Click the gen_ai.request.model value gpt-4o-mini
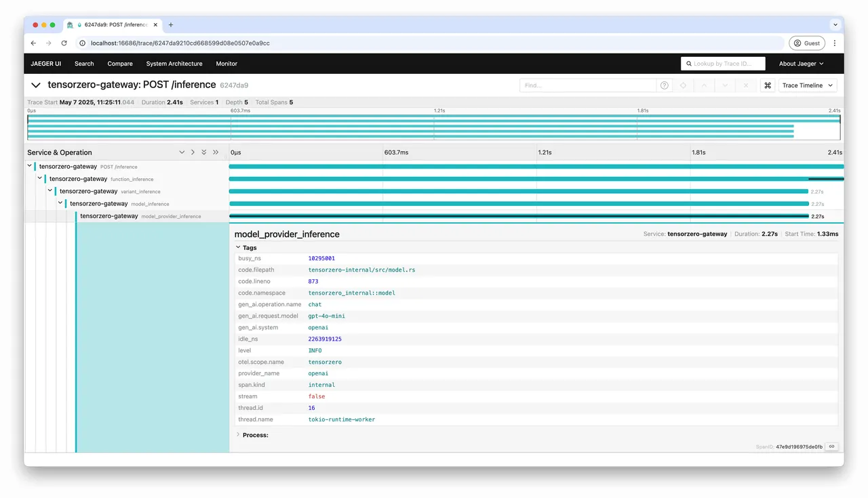Viewport: 868px width, 498px height. pos(327,316)
